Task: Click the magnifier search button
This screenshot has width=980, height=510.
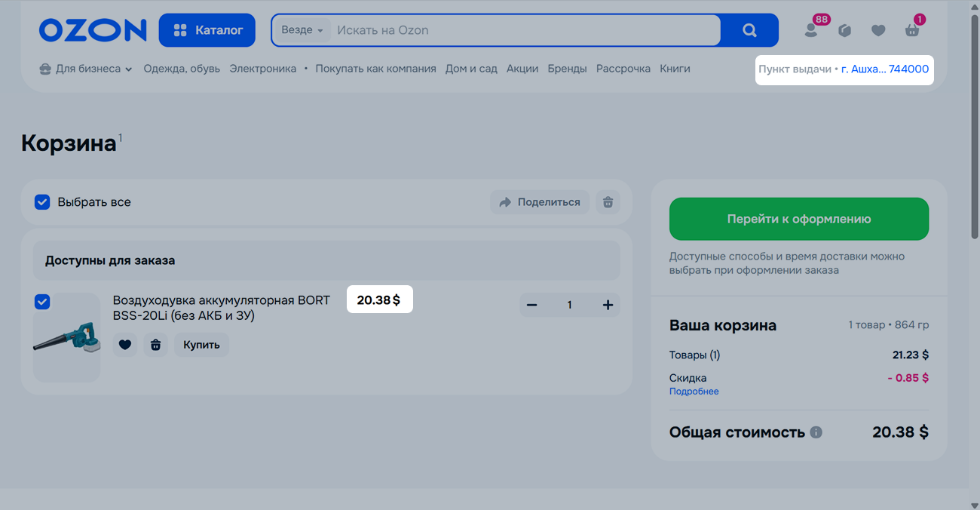Action: [749, 30]
